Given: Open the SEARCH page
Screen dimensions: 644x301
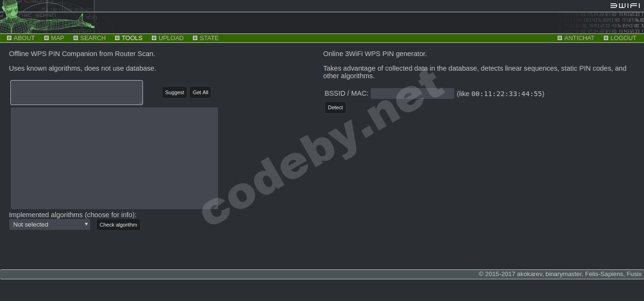Looking at the screenshot, I should point(90,38).
